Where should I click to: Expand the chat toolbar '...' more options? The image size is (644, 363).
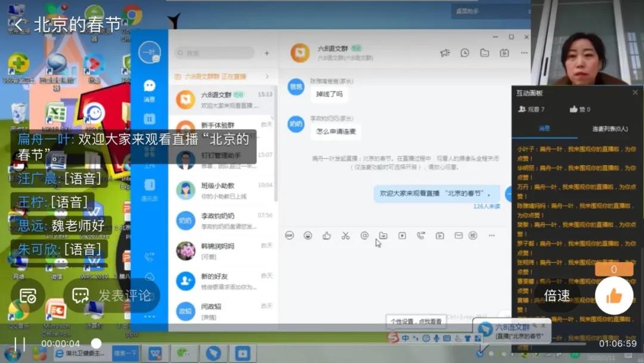coord(491,236)
